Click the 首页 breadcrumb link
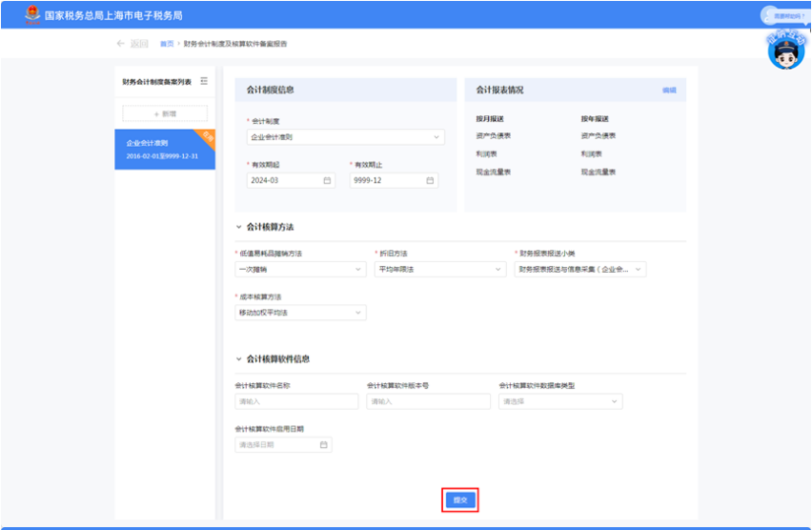This screenshot has width=812, height=530. click(167, 44)
